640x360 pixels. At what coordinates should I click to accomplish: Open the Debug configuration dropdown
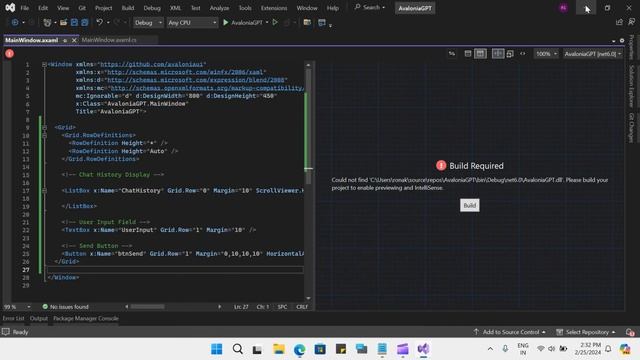[x=148, y=22]
